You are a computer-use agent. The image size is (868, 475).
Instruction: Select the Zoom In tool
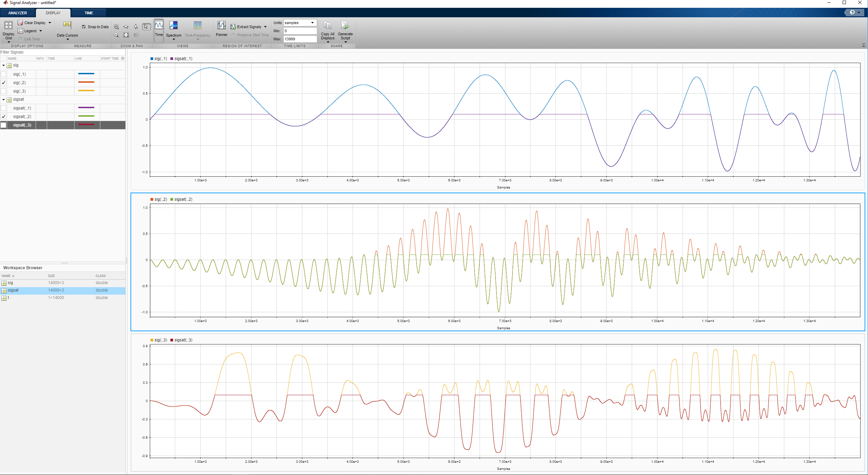pyautogui.click(x=116, y=27)
